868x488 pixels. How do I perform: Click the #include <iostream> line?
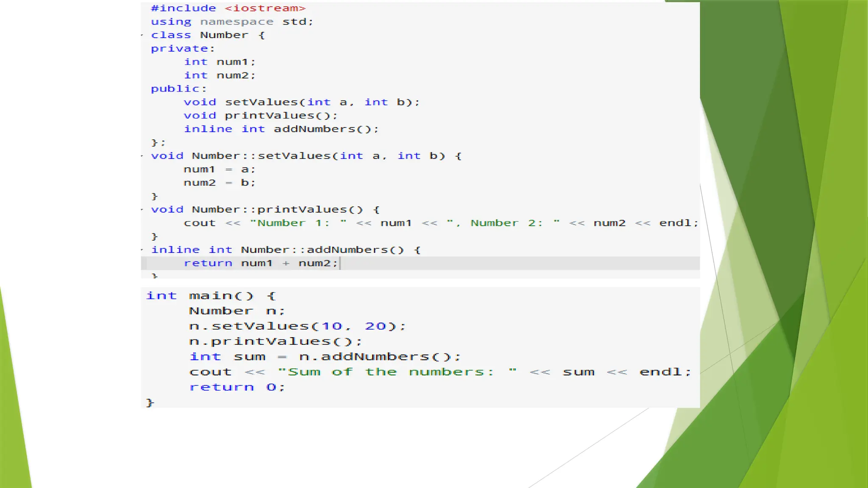tap(228, 8)
